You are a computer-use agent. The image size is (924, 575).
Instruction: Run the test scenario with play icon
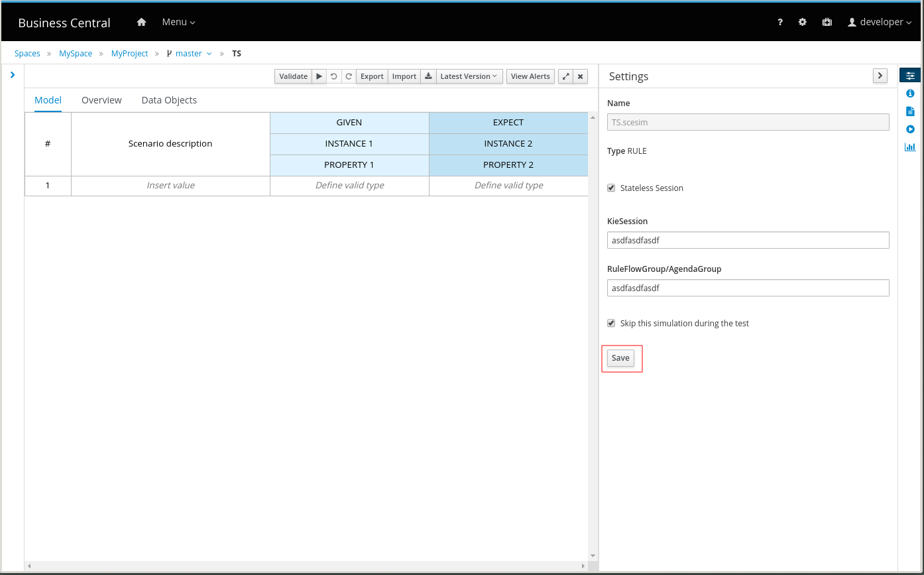319,76
